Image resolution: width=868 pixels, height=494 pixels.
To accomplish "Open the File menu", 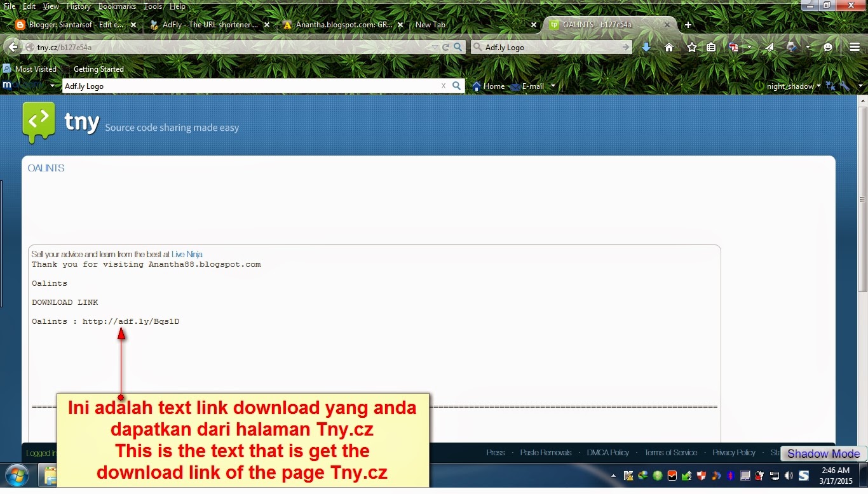I will pos(10,6).
